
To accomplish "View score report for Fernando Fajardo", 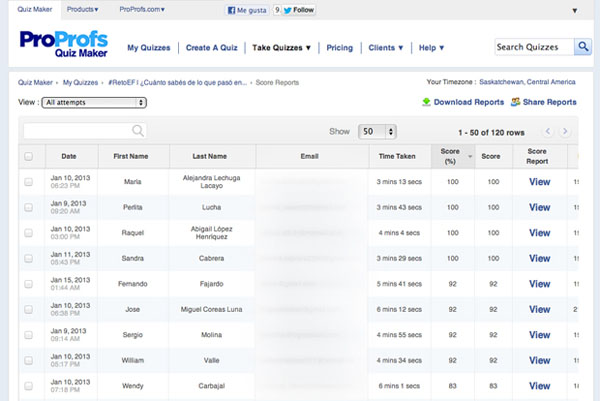I will click(540, 284).
